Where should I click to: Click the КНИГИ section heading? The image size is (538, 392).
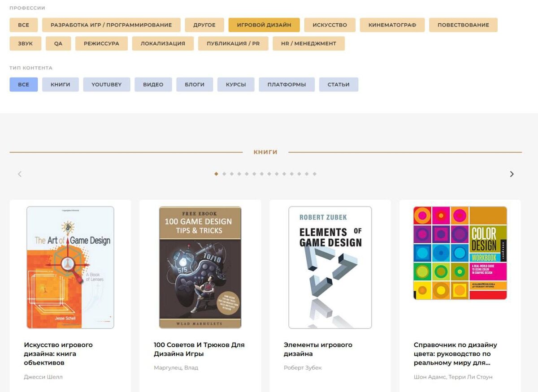click(x=265, y=152)
